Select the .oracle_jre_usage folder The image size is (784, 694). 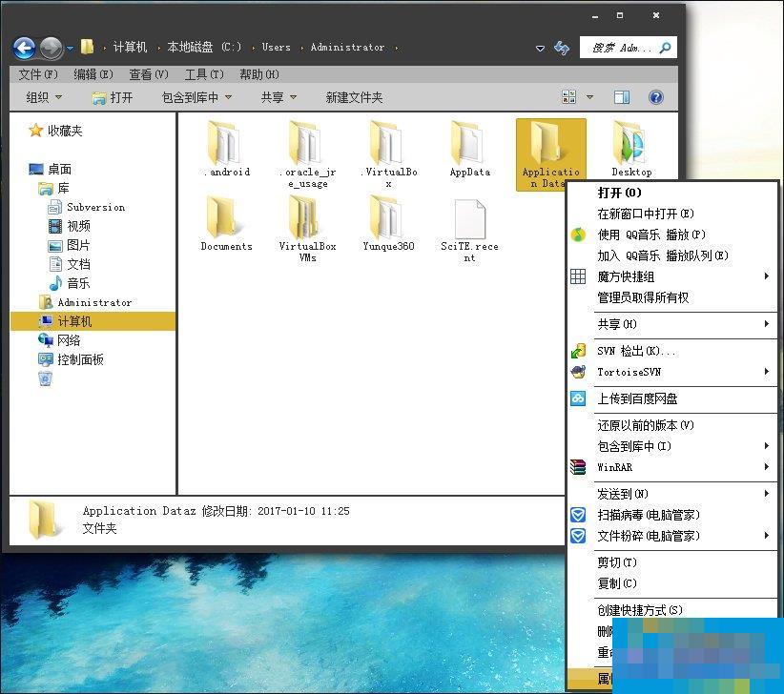(307, 154)
